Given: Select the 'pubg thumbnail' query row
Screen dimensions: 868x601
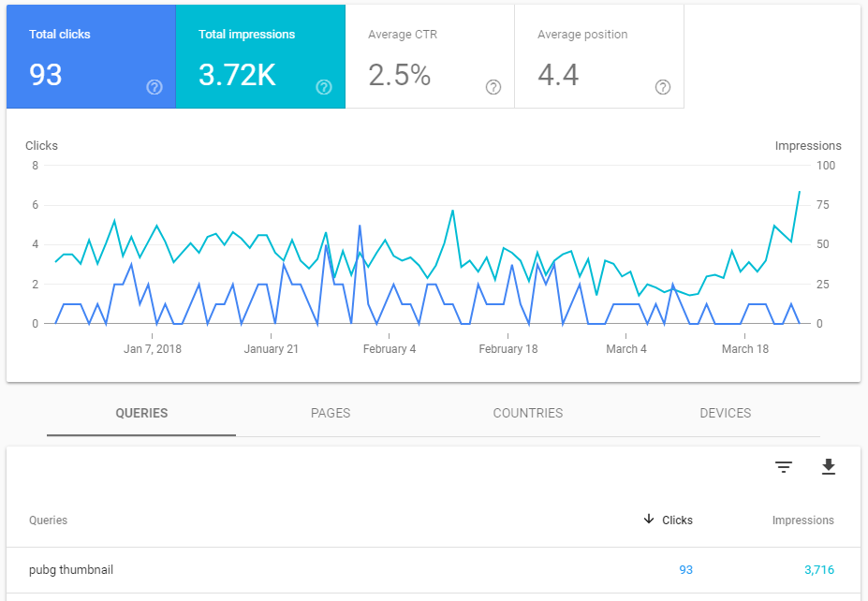Looking at the screenshot, I should click(71, 570).
